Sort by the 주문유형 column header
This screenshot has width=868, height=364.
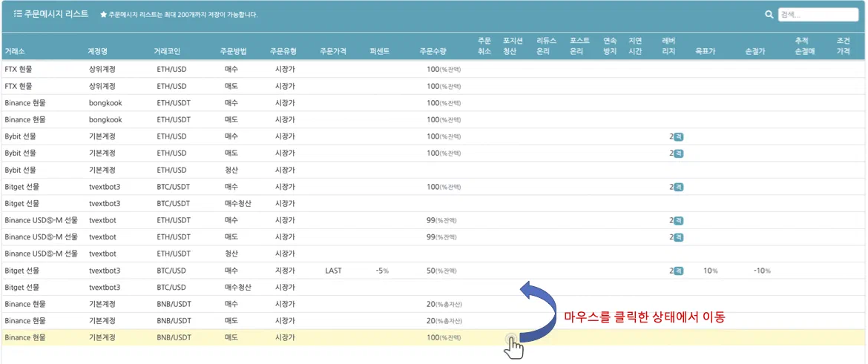pyautogui.click(x=283, y=51)
